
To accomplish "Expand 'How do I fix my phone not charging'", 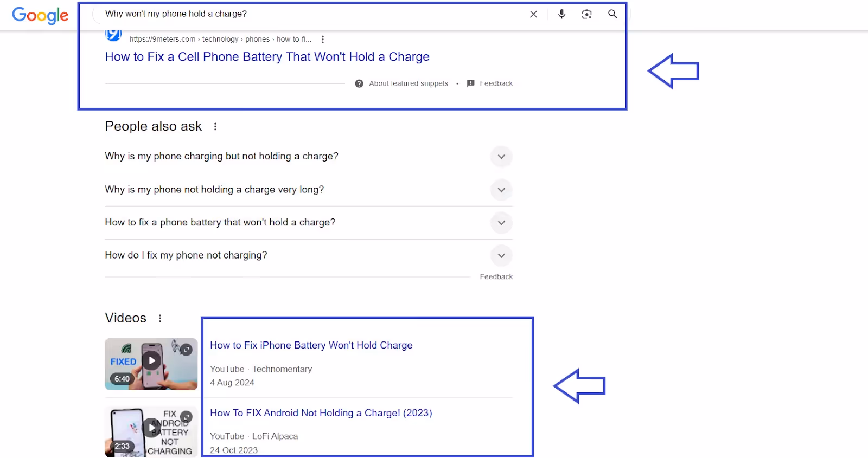I will [x=501, y=255].
